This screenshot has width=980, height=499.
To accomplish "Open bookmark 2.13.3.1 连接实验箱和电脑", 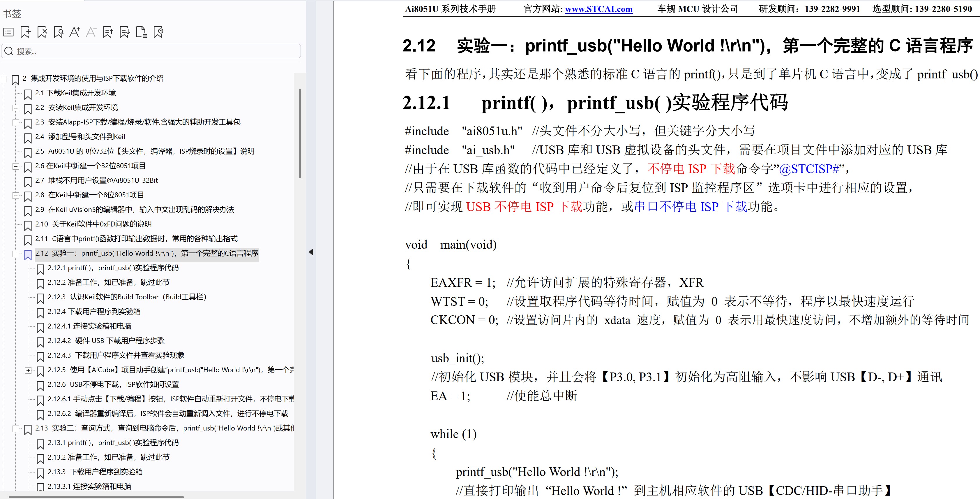I will click(x=89, y=486).
